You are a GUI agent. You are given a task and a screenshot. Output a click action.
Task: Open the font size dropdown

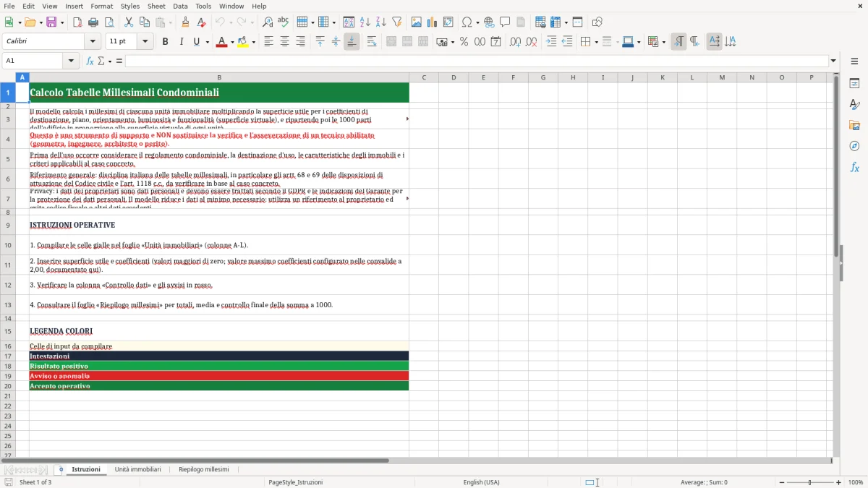[x=145, y=42]
